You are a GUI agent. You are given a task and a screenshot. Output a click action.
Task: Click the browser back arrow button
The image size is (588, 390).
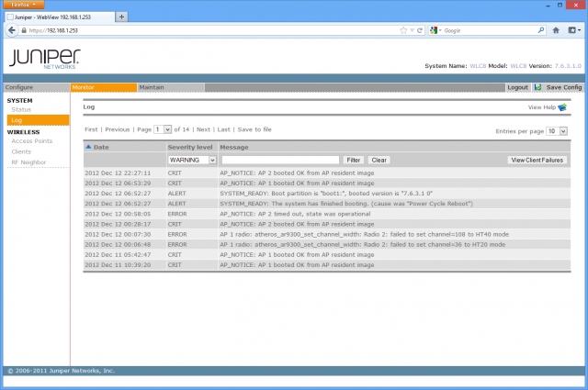click(x=12, y=30)
